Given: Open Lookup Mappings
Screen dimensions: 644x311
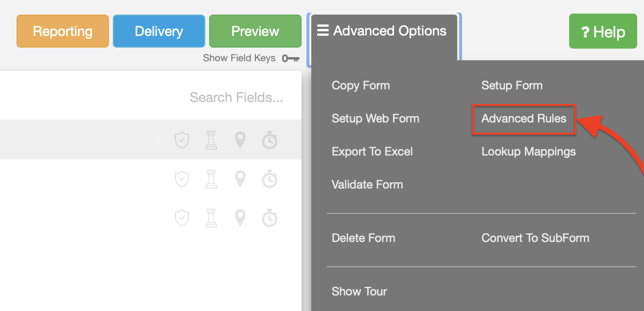Looking at the screenshot, I should pyautogui.click(x=528, y=152).
